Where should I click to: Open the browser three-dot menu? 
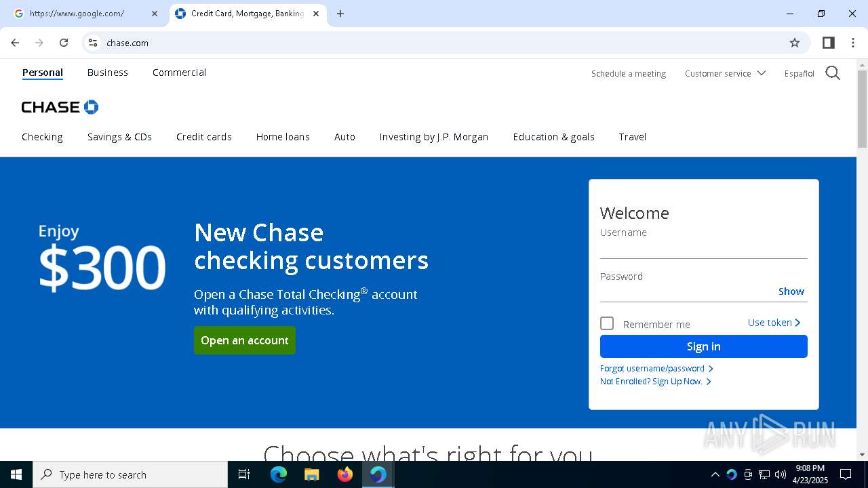853,43
